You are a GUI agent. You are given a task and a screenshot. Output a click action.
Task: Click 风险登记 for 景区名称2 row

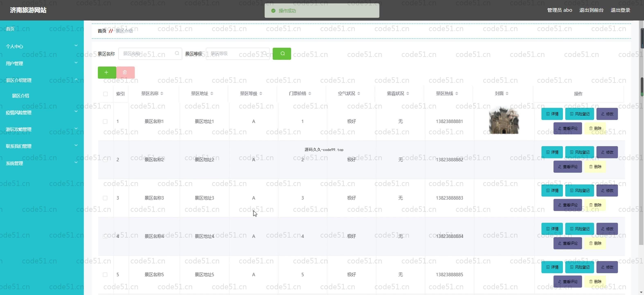(580, 152)
